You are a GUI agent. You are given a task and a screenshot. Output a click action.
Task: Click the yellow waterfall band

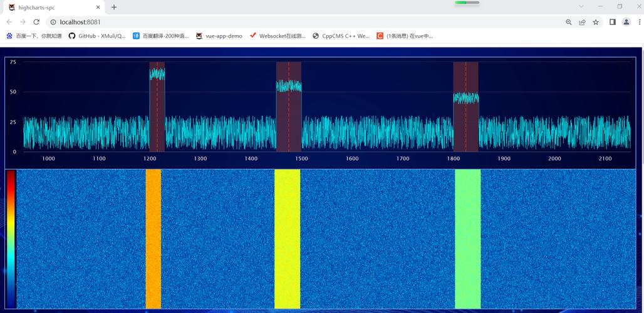[287, 239]
